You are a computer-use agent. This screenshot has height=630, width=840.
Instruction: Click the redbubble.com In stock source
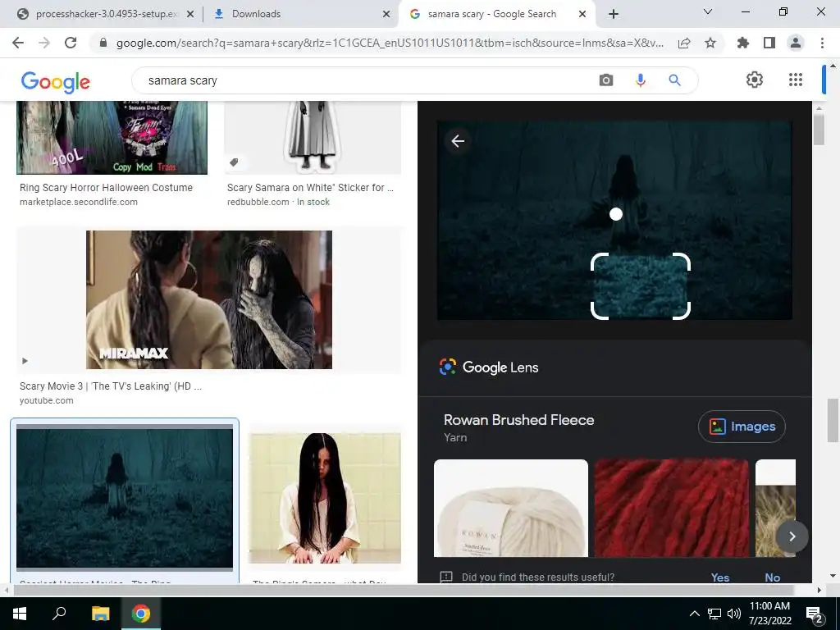tap(278, 202)
